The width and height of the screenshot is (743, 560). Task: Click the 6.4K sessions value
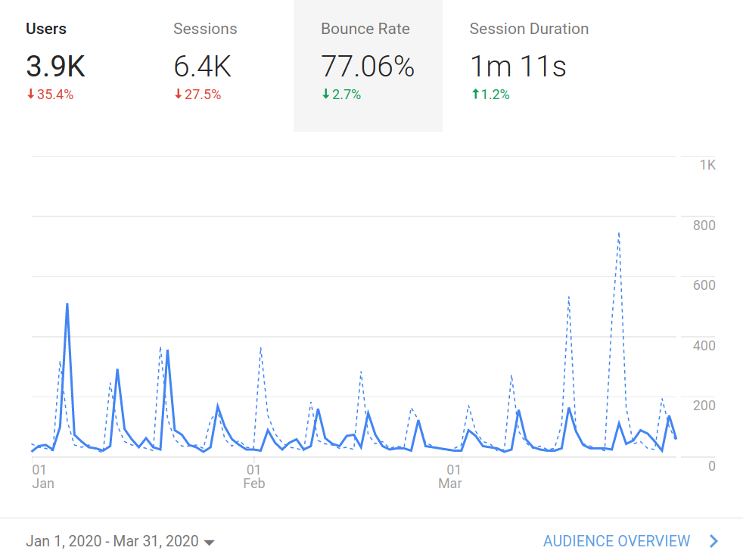(202, 66)
